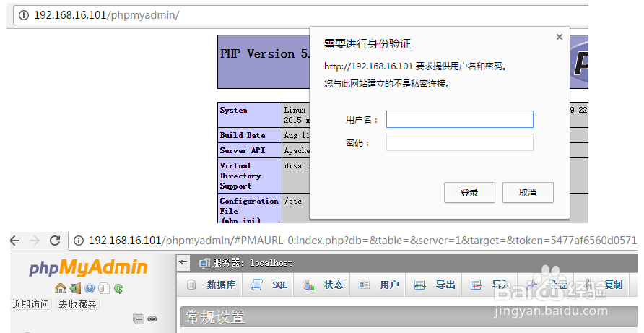Click the site info icon in top address bar
The image size is (644, 333).
coord(24,15)
